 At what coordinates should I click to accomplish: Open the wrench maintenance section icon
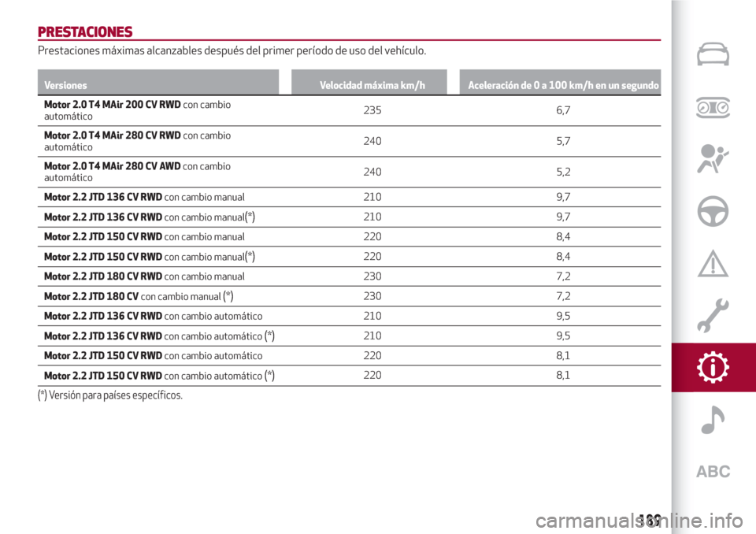pos(713,316)
